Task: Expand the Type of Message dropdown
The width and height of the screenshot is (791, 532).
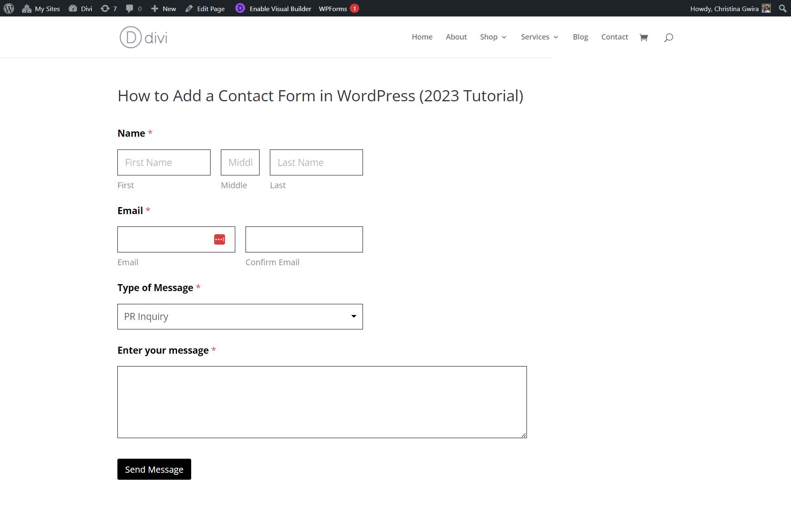Action: pyautogui.click(x=240, y=316)
